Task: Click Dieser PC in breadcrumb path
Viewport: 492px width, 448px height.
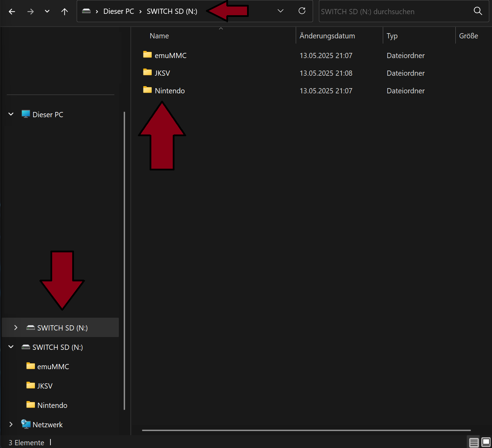Action: pos(119,11)
